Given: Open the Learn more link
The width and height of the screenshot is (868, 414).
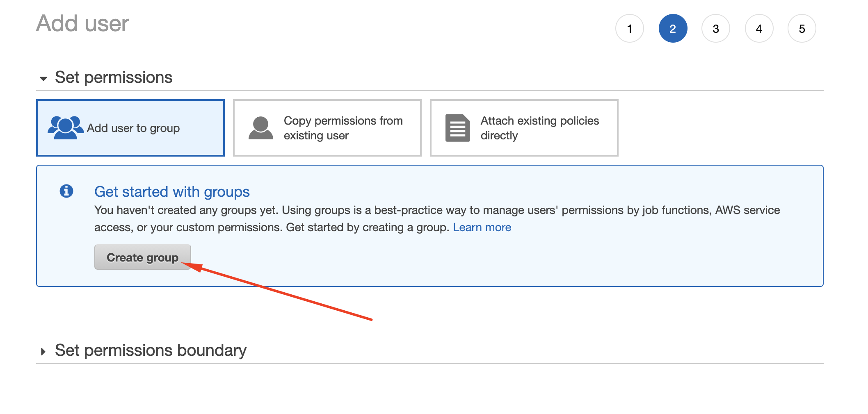Looking at the screenshot, I should coord(482,227).
